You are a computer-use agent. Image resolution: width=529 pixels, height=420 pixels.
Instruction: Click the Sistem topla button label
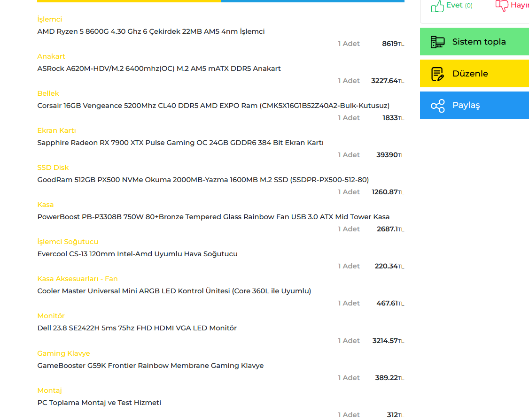point(479,42)
